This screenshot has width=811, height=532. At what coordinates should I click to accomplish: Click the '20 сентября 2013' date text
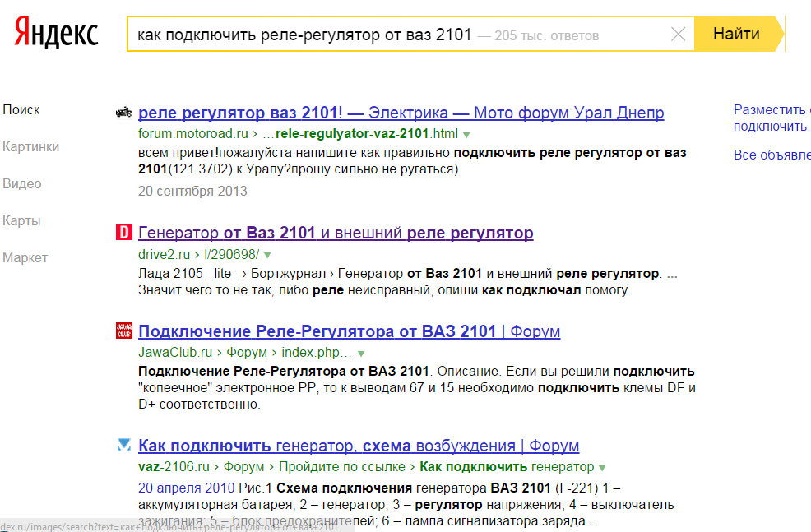(192, 192)
